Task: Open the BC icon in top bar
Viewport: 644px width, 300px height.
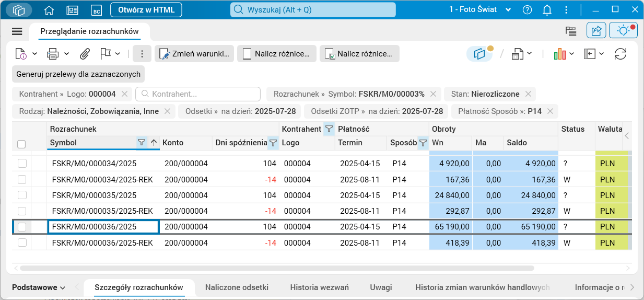Action: coord(96,10)
